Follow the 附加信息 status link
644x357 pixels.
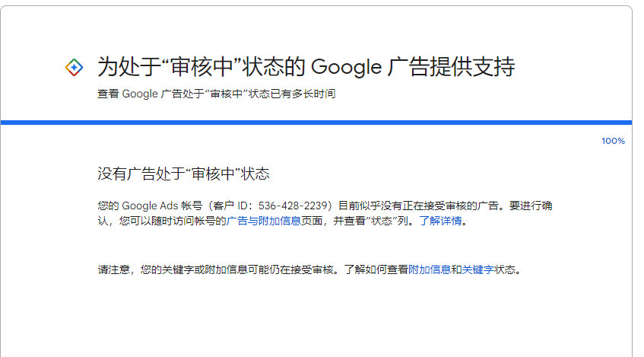tap(429, 269)
